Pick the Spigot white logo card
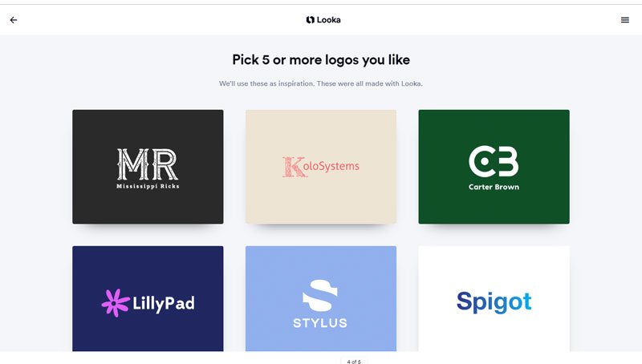Image resolution: width=642 pixels, height=364 pixels. tap(494, 298)
